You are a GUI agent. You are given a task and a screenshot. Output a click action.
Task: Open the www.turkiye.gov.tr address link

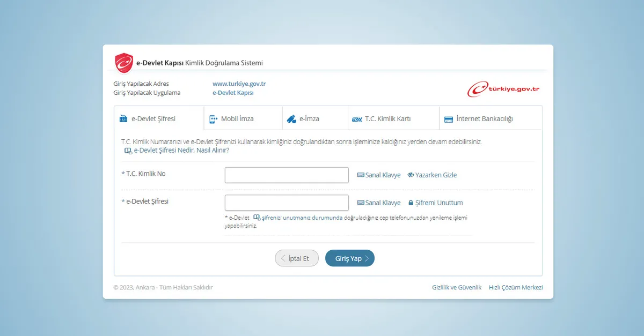pos(239,84)
